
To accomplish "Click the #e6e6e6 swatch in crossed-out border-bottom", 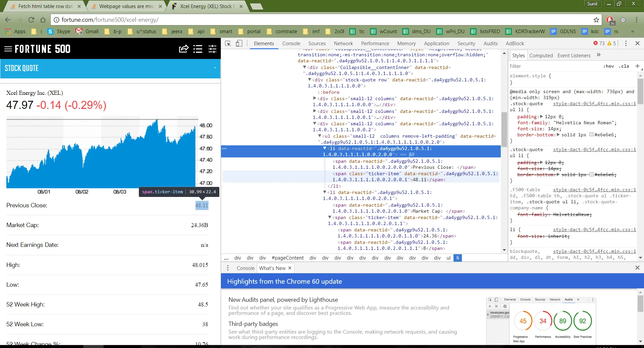I will coord(591,175).
